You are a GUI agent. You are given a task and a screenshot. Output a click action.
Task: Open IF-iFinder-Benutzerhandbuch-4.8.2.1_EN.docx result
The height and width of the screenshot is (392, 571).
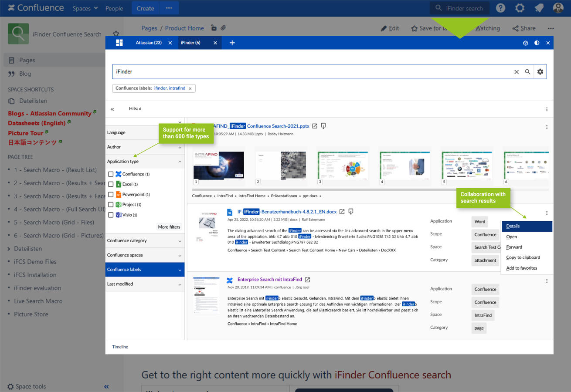pos(287,212)
